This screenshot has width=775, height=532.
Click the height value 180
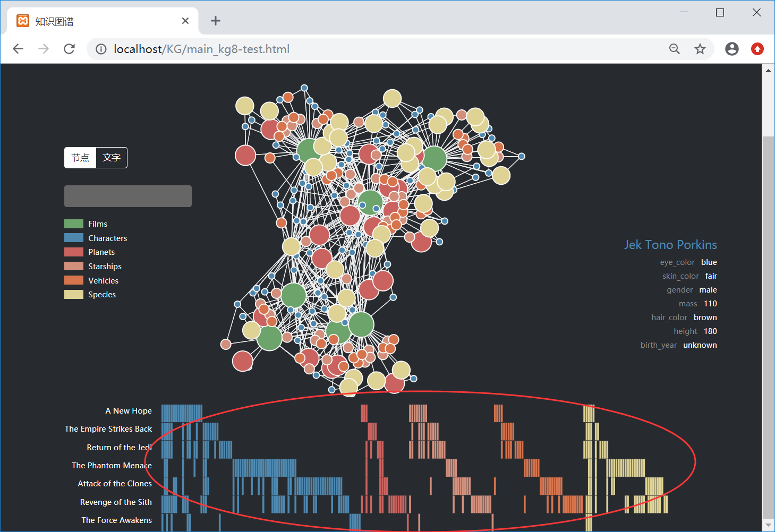coord(710,331)
